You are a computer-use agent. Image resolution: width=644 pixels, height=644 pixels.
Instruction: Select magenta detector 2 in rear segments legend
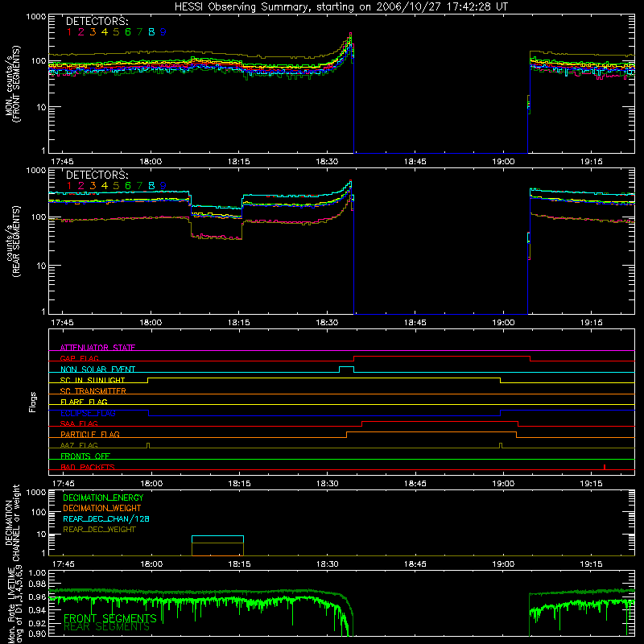click(x=81, y=186)
